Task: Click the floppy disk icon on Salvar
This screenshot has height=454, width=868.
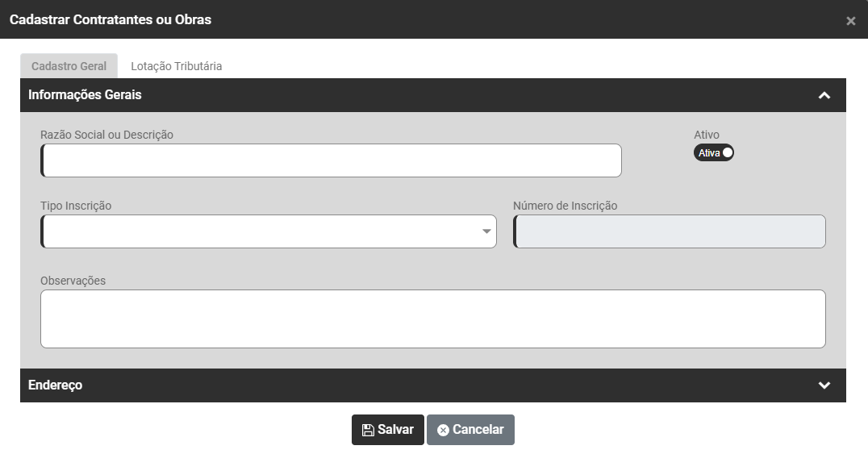Action: (368, 430)
